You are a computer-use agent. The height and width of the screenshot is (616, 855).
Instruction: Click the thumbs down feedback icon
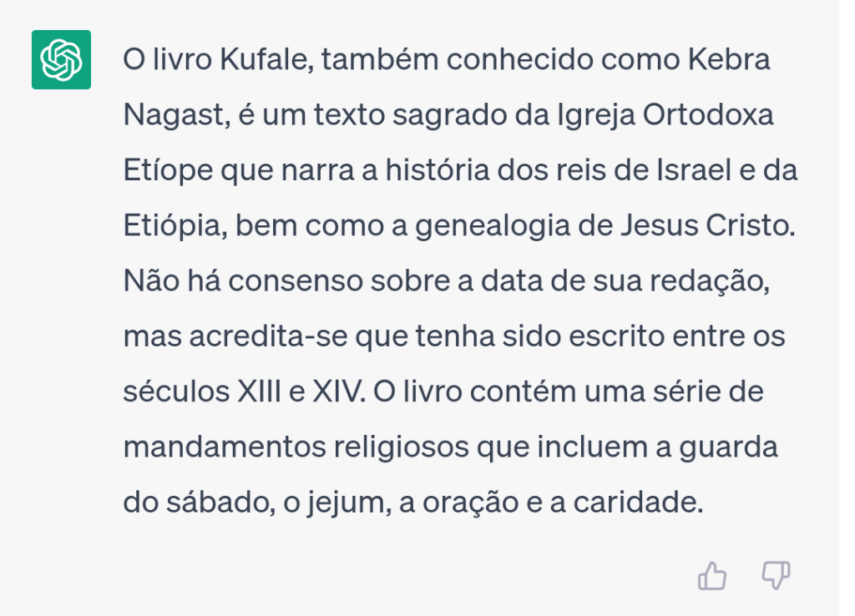776,576
